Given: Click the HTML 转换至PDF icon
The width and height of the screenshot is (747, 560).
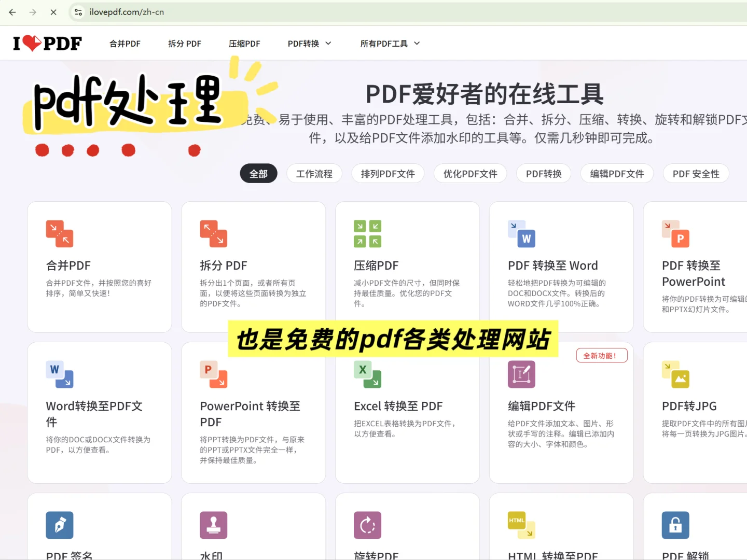Looking at the screenshot, I should coord(522,525).
